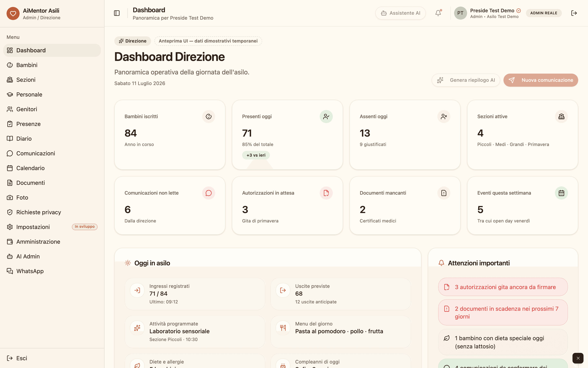Open Documenti menu entry
The height and width of the screenshot is (368, 588).
tap(52, 183)
